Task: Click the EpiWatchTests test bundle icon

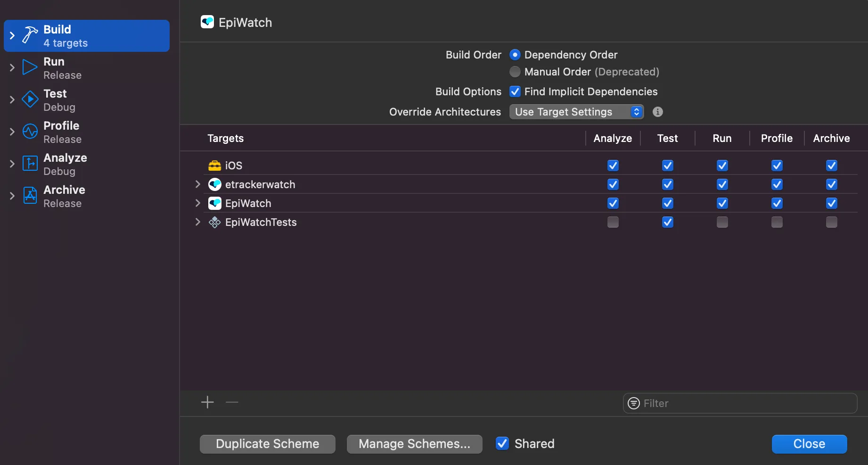Action: tap(214, 222)
